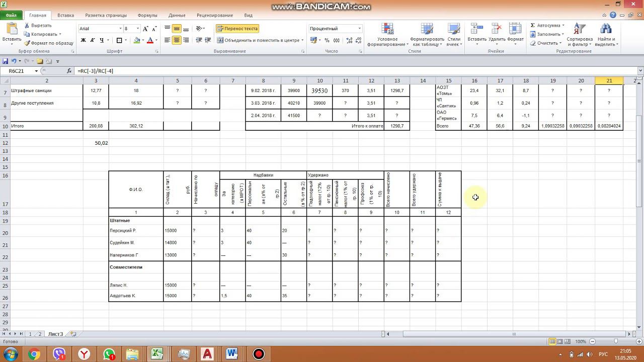Screen dimensions: 644x362
Task: Click the increase font size icon
Action: [145, 29]
